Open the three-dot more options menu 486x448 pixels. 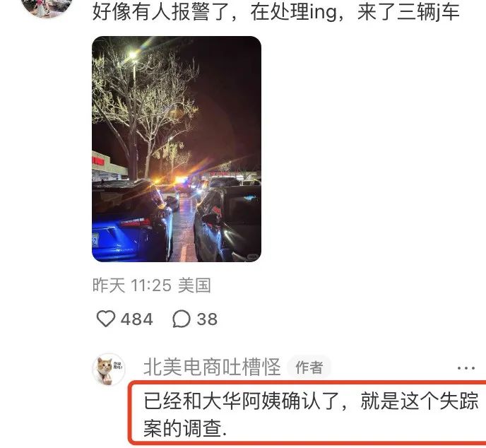[x=466, y=368]
